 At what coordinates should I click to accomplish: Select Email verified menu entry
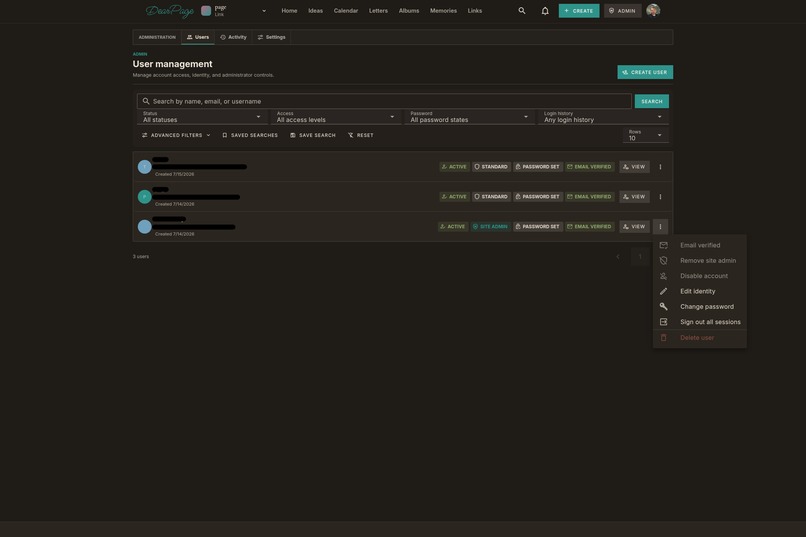[700, 245]
